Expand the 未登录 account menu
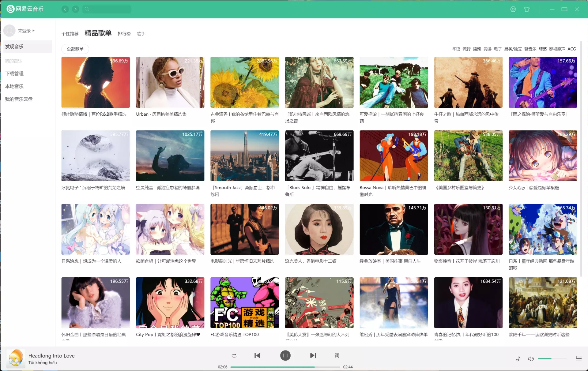The width and height of the screenshot is (588, 371). click(x=26, y=31)
